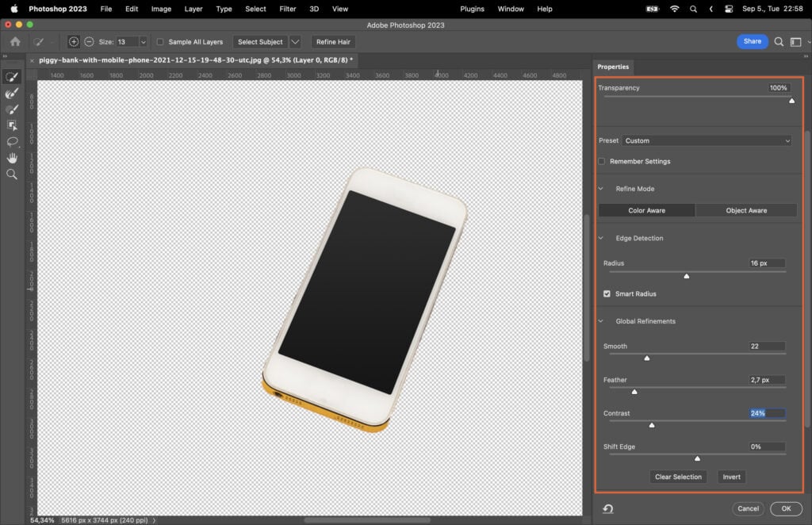Collapse the Edge Detection section

coord(600,238)
